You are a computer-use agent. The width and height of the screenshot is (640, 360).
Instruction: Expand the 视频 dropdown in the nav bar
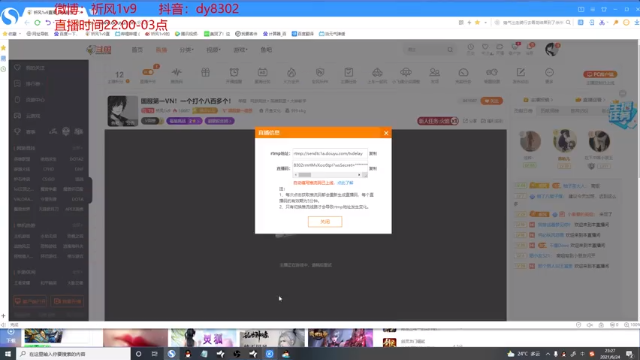pos(213,50)
